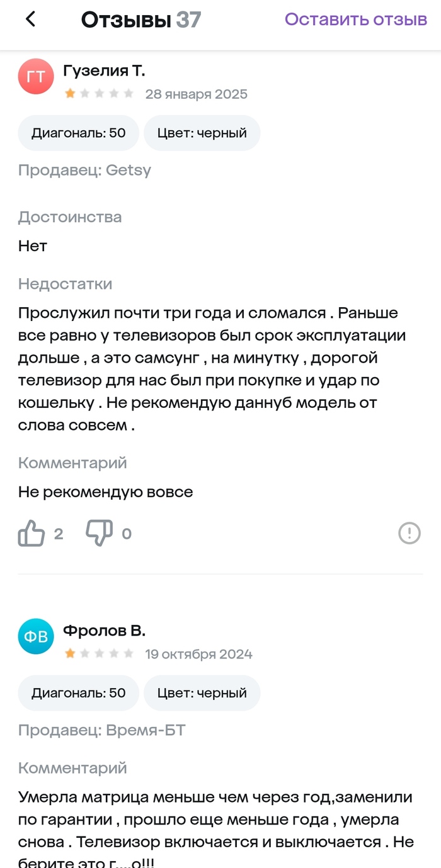Report Гузелия's review via exclamation icon
Image resolution: width=441 pixels, height=868 pixels.
coord(409,534)
